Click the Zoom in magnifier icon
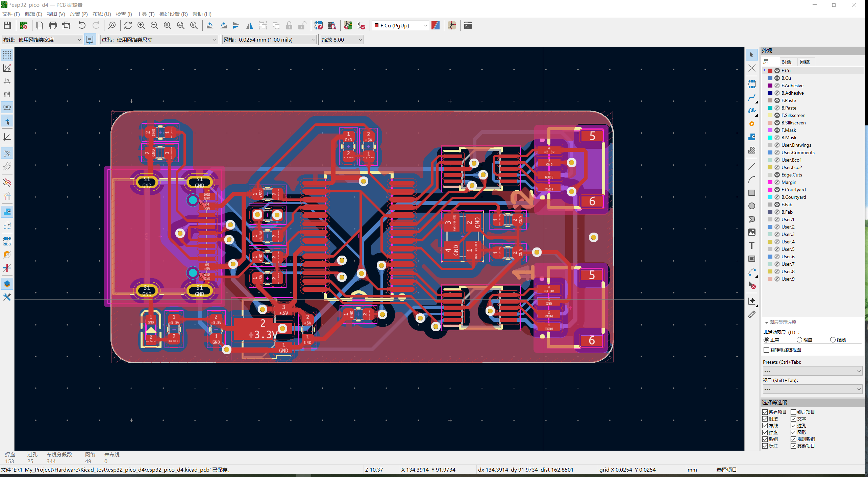This screenshot has width=868, height=477. coord(141,25)
